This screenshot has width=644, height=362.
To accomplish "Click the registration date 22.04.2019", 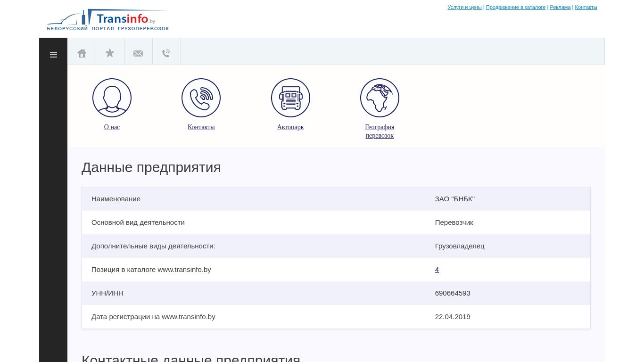I will point(453,317).
